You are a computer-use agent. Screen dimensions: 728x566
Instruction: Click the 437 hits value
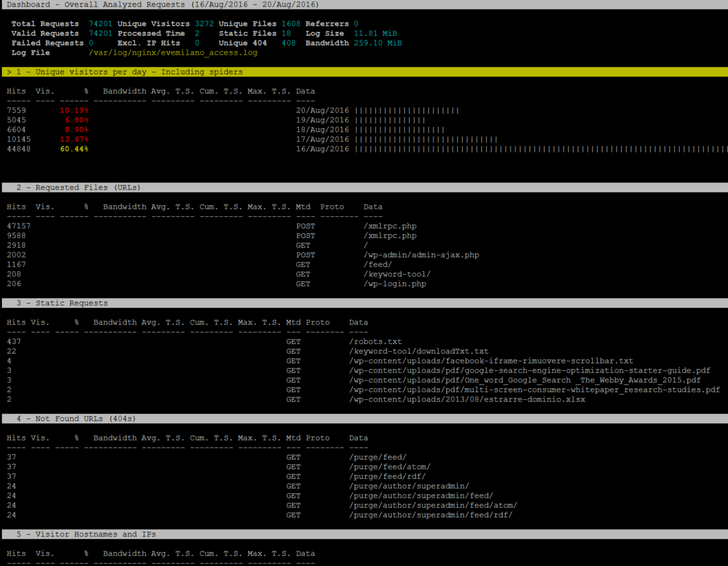(x=14, y=342)
